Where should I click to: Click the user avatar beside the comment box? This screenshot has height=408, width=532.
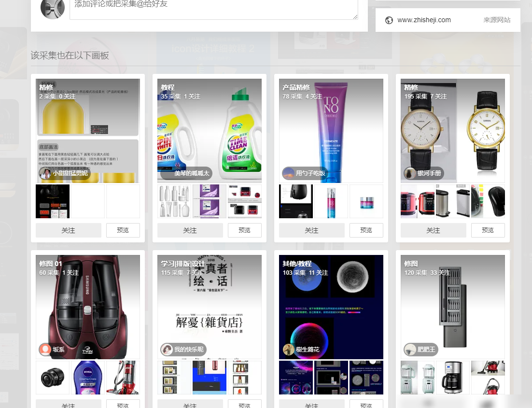point(53,8)
